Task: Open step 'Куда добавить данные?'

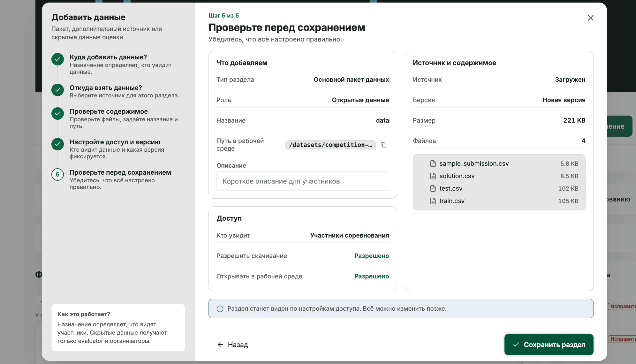Action: click(118, 64)
